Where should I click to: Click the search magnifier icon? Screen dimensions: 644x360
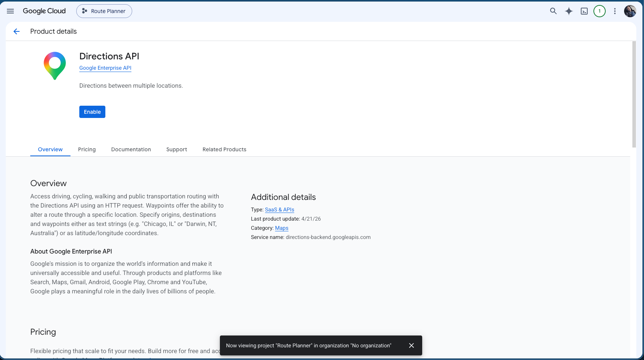(553, 11)
